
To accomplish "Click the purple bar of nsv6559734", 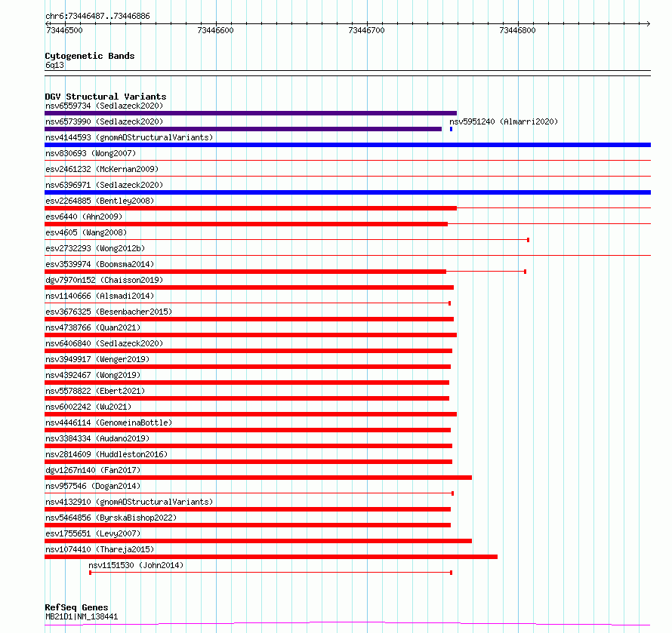I will click(251, 113).
